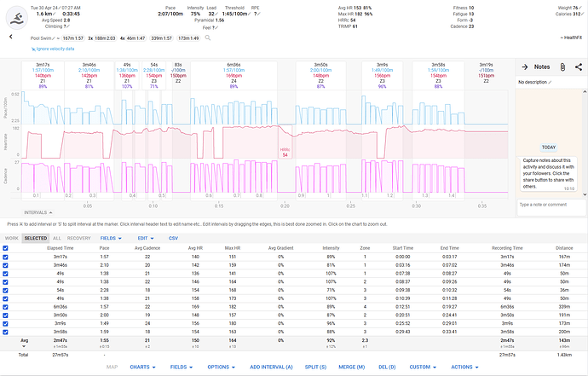
Task: Switch to the RECOVERY intervals tab
Action: pyautogui.click(x=78, y=238)
